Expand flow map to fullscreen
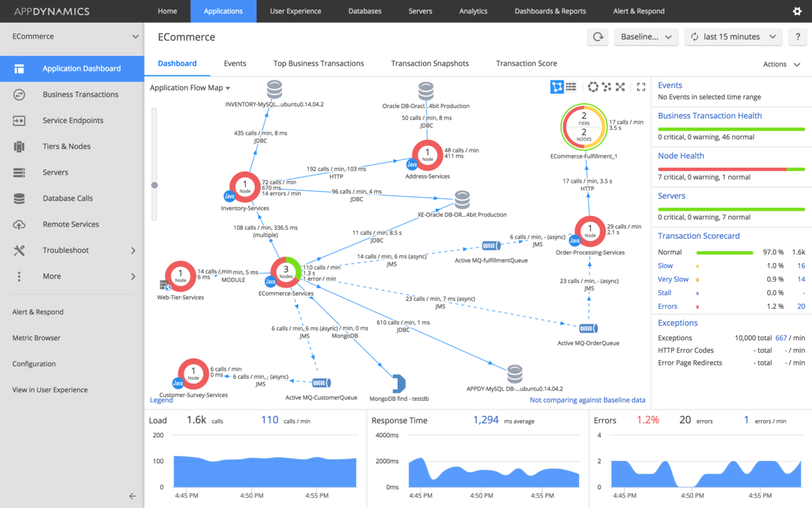Viewport: 812px width, 508px height. (x=641, y=87)
